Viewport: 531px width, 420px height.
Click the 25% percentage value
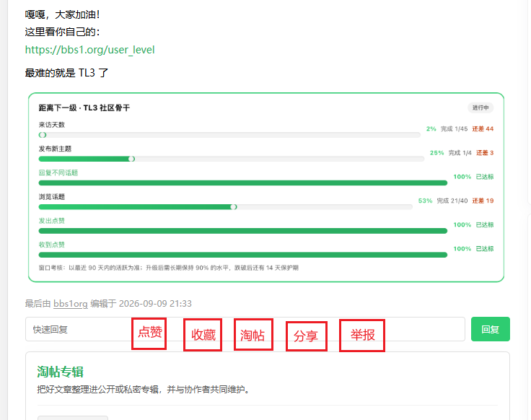point(437,153)
